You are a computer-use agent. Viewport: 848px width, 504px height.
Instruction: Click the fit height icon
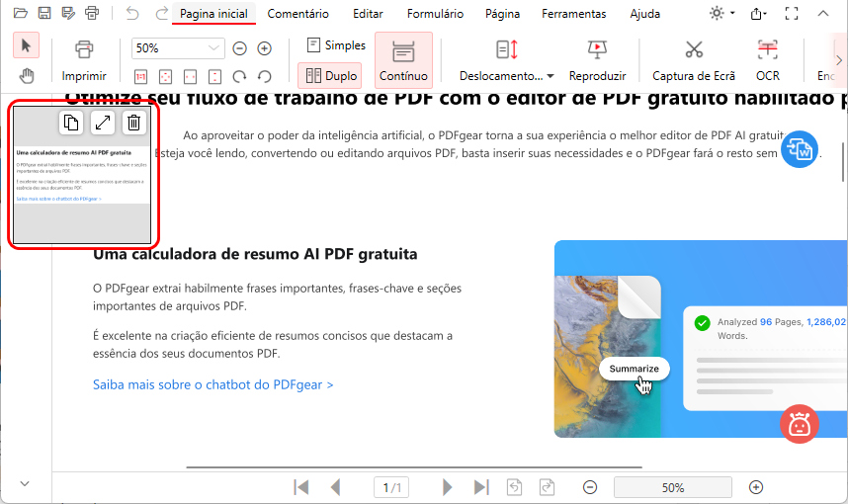click(214, 77)
